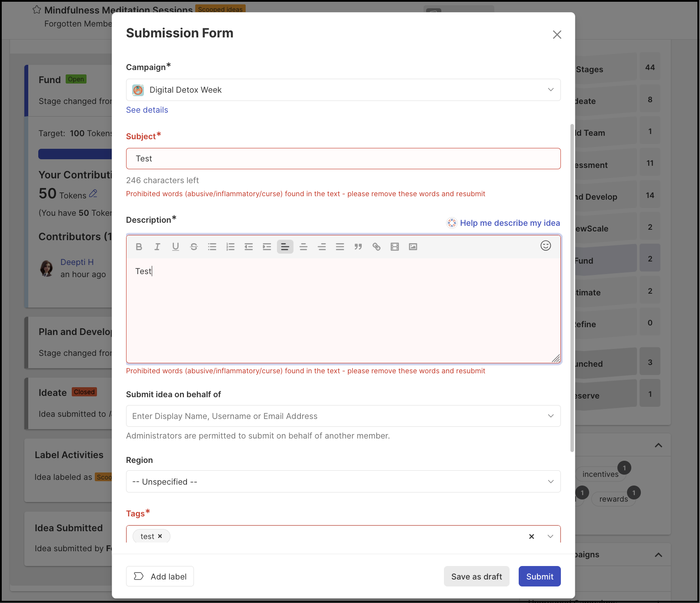This screenshot has height=603, width=700.
Task: Submit the idea form
Action: pyautogui.click(x=540, y=576)
